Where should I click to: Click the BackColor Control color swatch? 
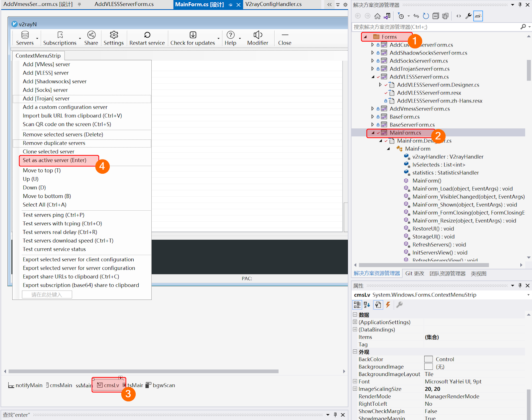tap(428, 359)
